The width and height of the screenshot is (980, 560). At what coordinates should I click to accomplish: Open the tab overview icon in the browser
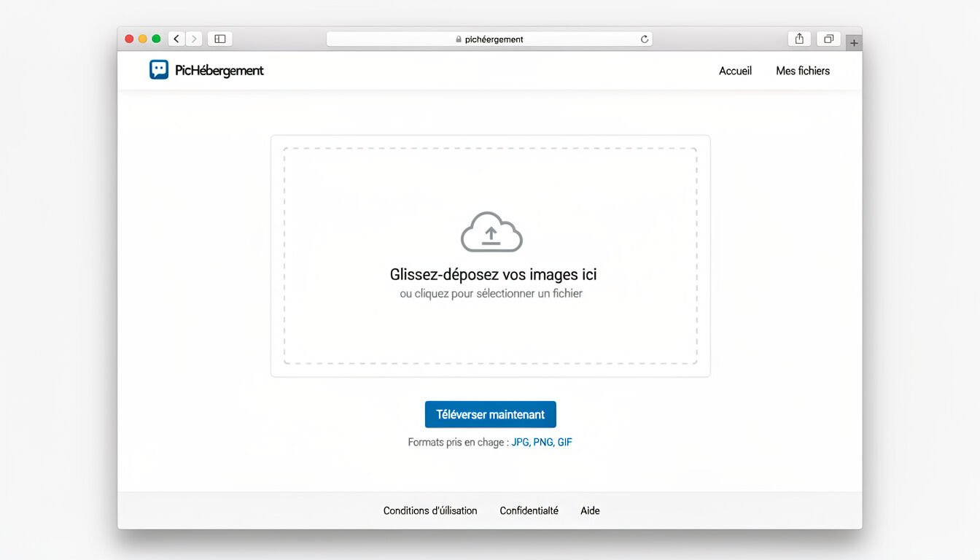(x=828, y=38)
